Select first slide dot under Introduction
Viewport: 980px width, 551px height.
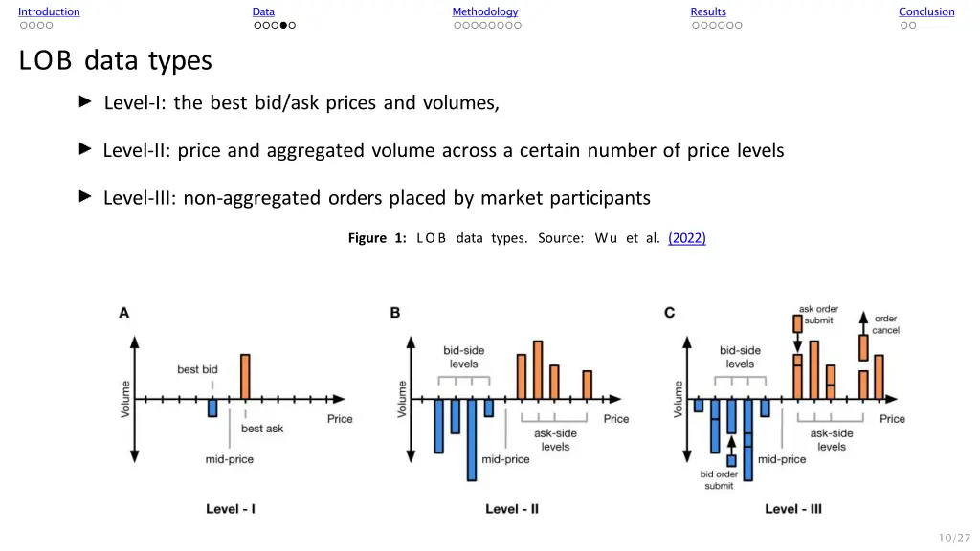(24, 26)
